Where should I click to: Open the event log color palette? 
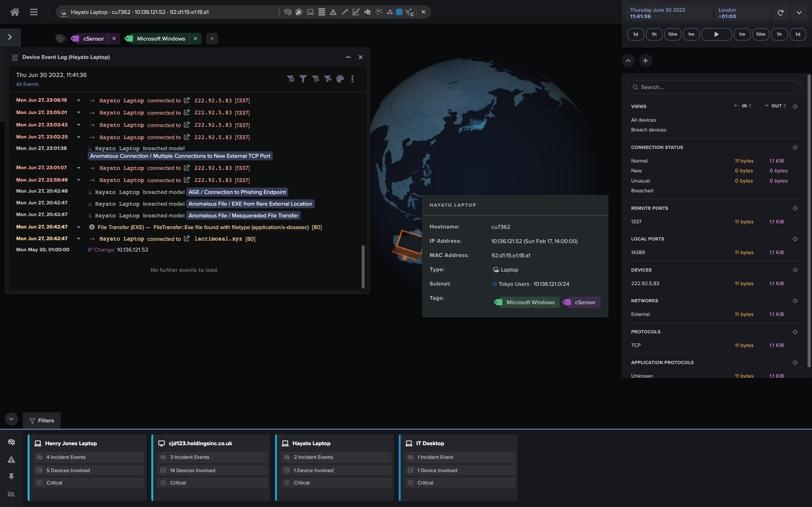pos(340,79)
